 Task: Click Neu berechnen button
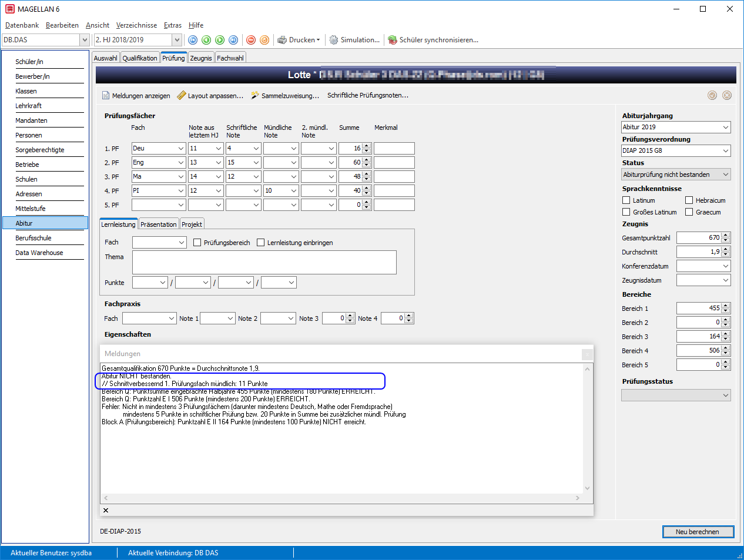(x=698, y=532)
